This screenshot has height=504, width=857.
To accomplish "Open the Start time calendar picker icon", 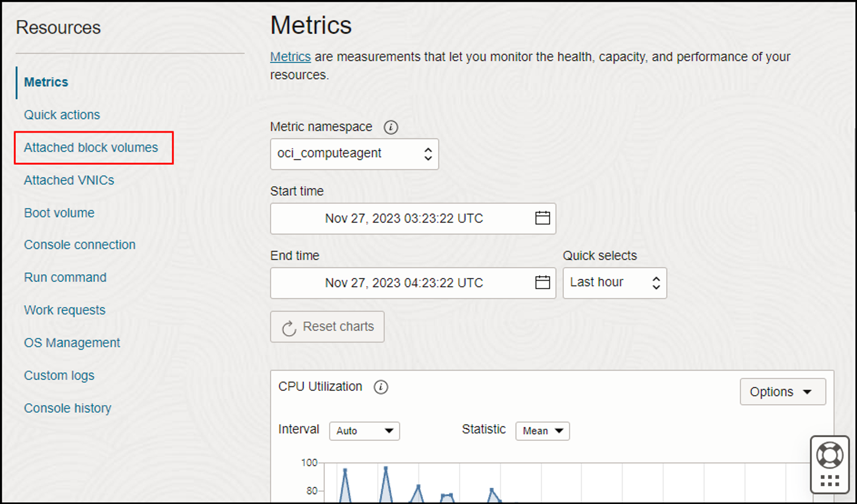I will coord(542,218).
